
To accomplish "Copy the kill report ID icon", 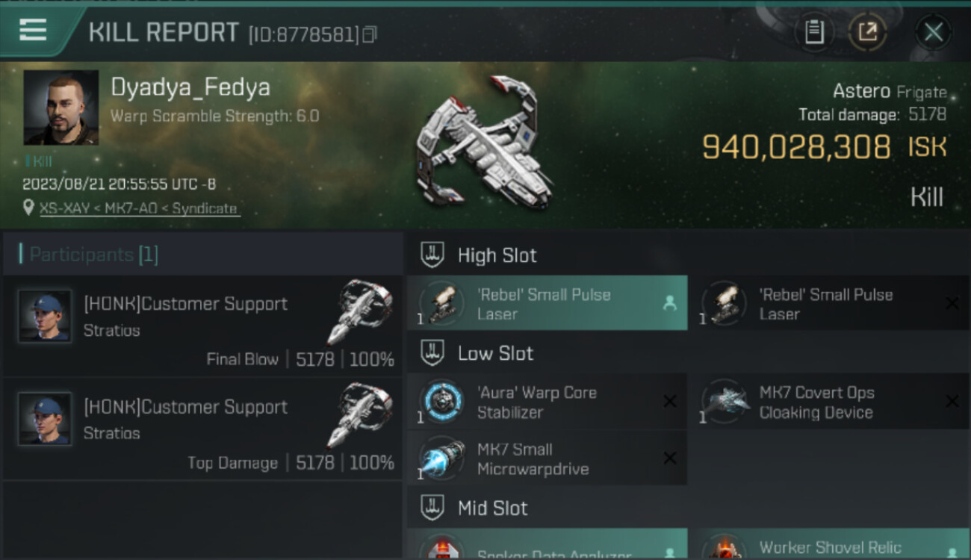I will pos(369,34).
